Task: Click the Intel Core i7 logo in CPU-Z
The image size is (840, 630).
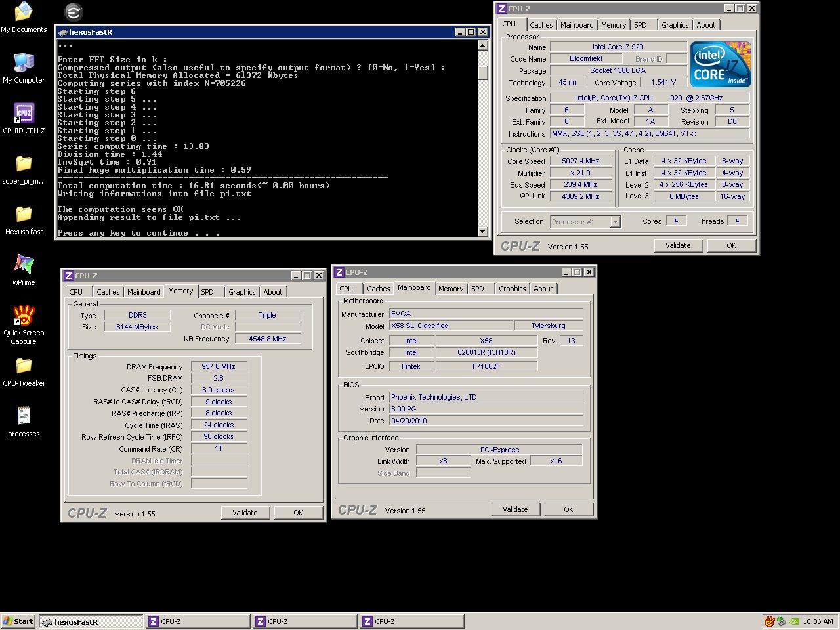Action: tap(721, 64)
